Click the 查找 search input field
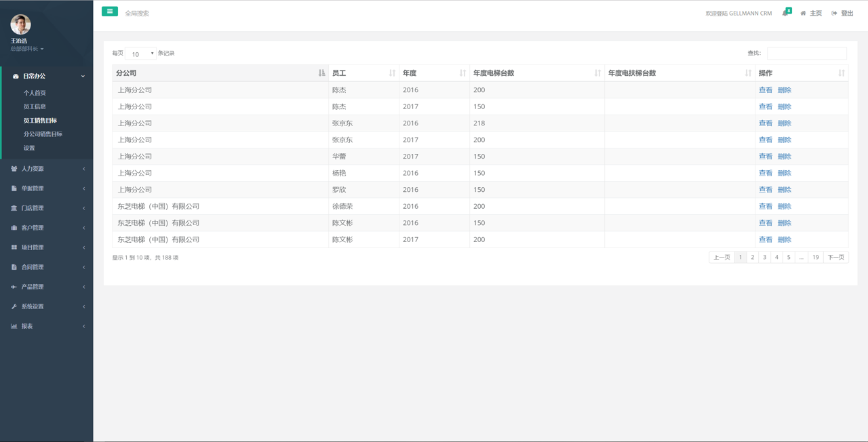 806,54
